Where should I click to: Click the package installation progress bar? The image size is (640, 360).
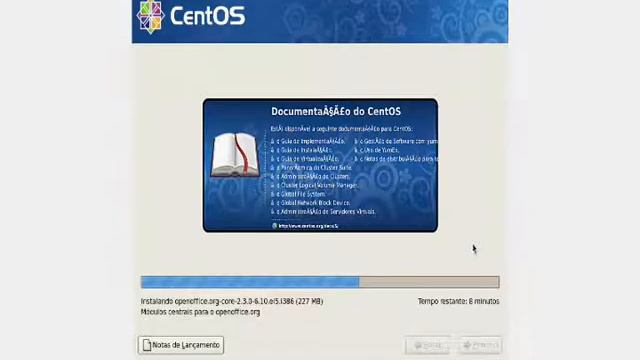click(x=320, y=282)
